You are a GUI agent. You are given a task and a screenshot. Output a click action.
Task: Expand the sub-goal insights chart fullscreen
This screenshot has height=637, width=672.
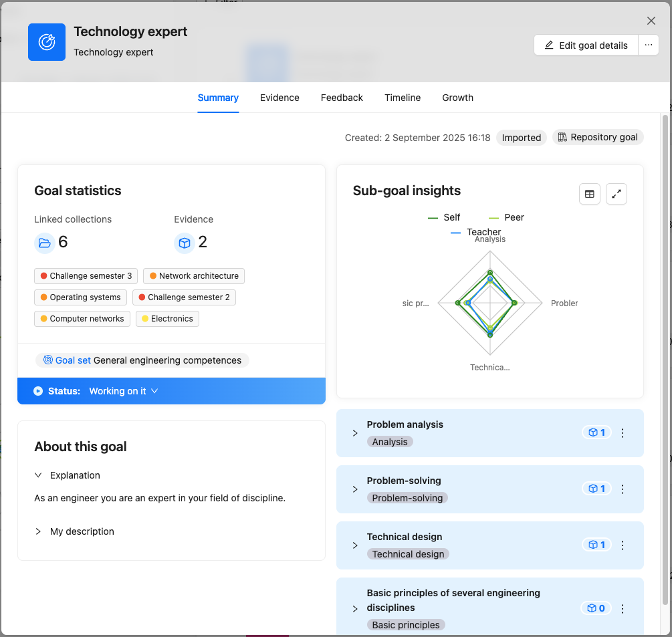(x=617, y=194)
